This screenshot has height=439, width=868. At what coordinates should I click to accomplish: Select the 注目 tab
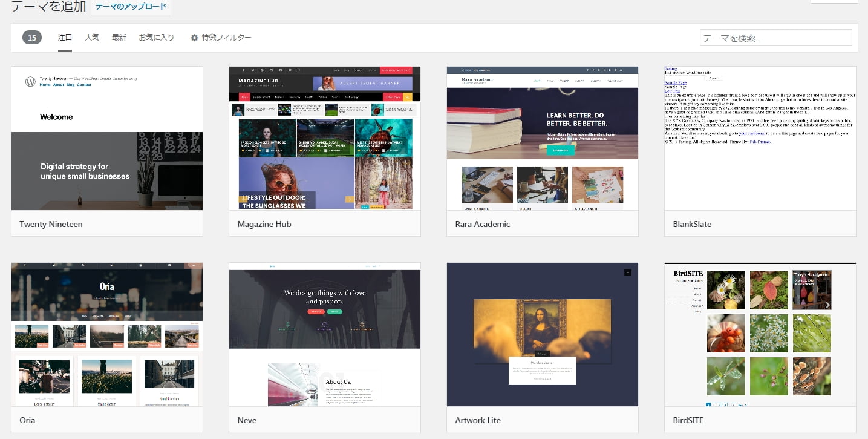[x=65, y=37]
